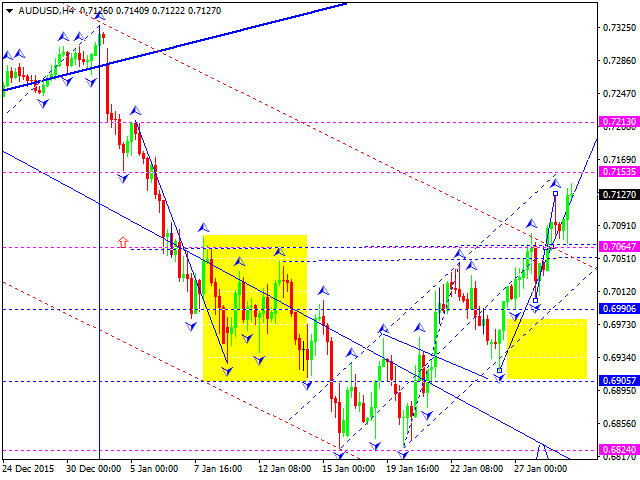Click the 27 Jan 00:00 time axis label
Image resolution: width=640 pixels, height=480 pixels.
coord(540,469)
